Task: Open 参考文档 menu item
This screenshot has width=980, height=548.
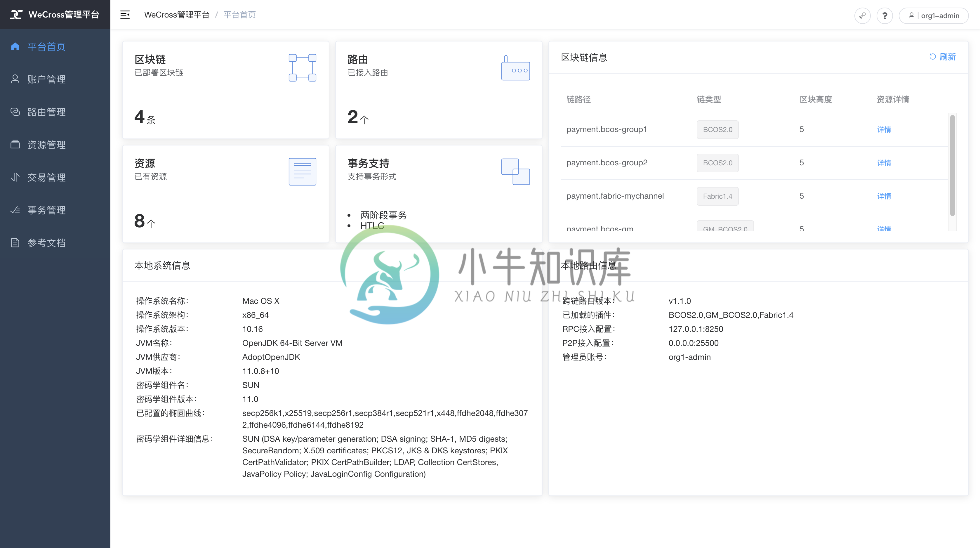Action: (55, 243)
